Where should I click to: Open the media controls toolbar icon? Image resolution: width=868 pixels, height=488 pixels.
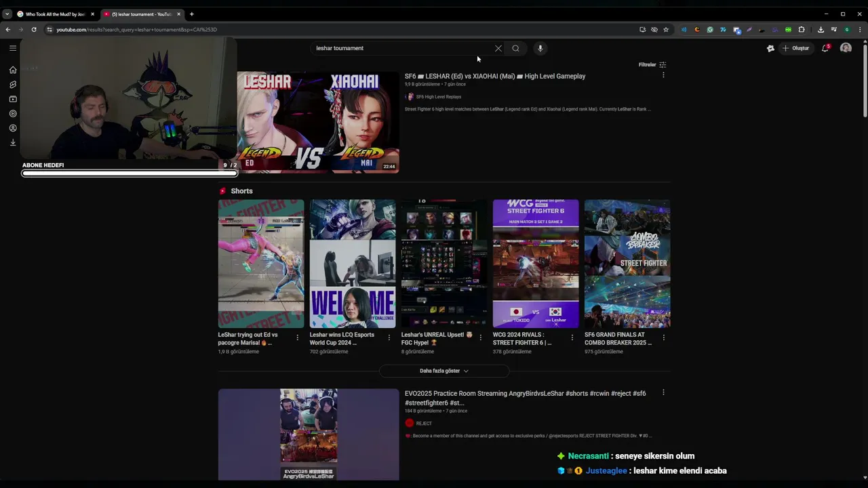(x=833, y=30)
